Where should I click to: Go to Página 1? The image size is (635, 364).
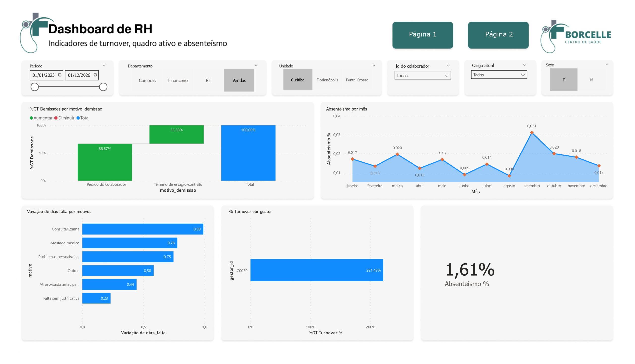pos(422,35)
